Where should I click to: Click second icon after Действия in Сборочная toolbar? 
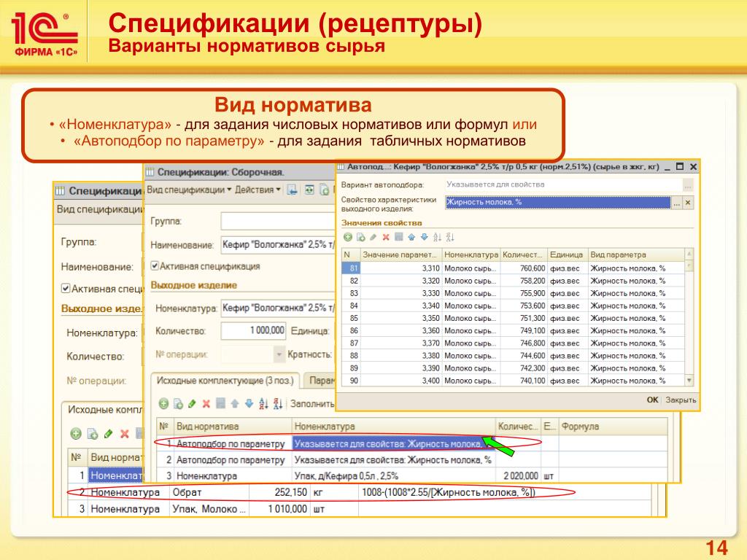coord(309,190)
